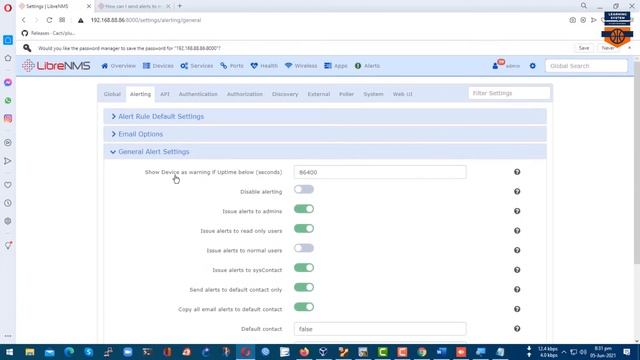The image size is (640, 360).
Task: Toggle Send alerts to default contact only
Action: (304, 287)
